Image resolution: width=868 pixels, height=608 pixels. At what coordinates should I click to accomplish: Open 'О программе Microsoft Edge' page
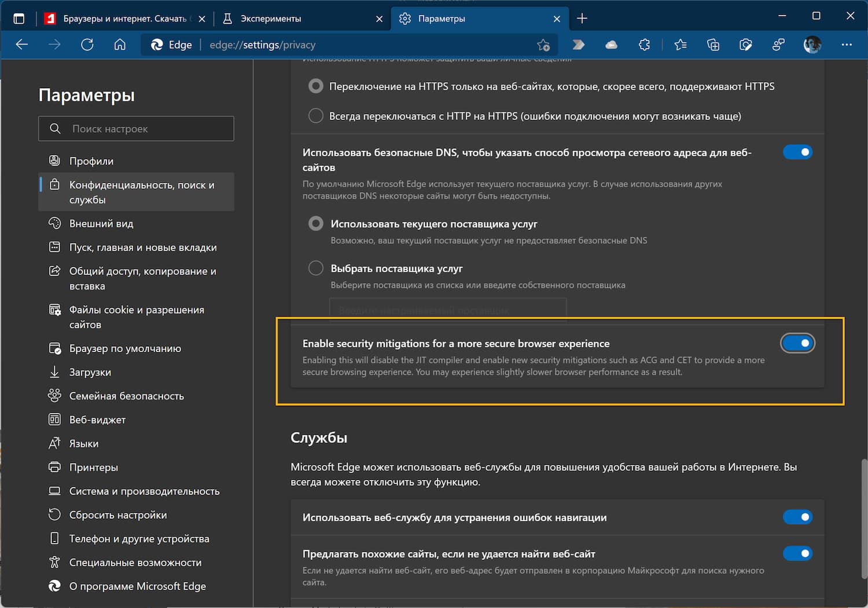coord(137,586)
